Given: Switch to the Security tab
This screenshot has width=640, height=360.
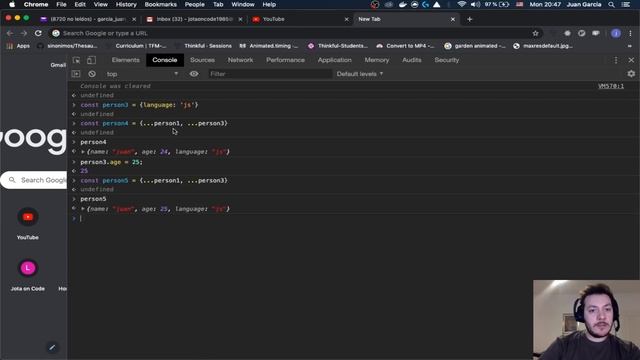Looking at the screenshot, I should tap(447, 60).
